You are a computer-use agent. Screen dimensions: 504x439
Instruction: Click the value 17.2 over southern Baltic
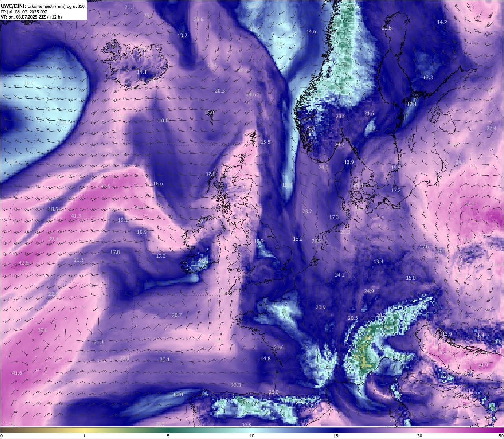click(x=396, y=190)
